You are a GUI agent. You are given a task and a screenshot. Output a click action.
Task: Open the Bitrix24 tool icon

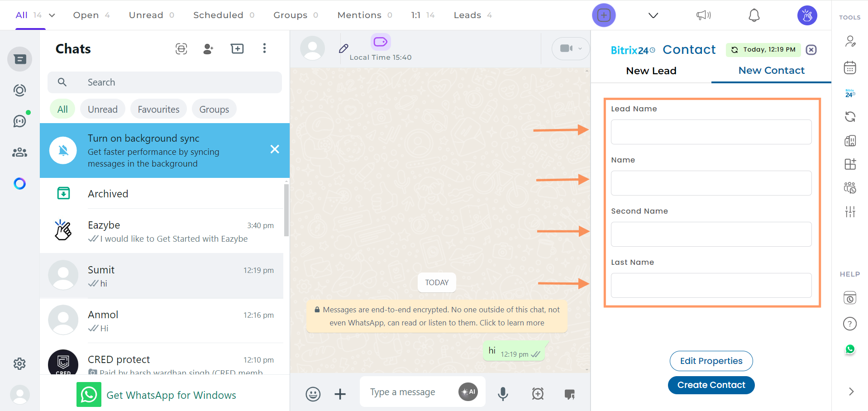pos(850,94)
